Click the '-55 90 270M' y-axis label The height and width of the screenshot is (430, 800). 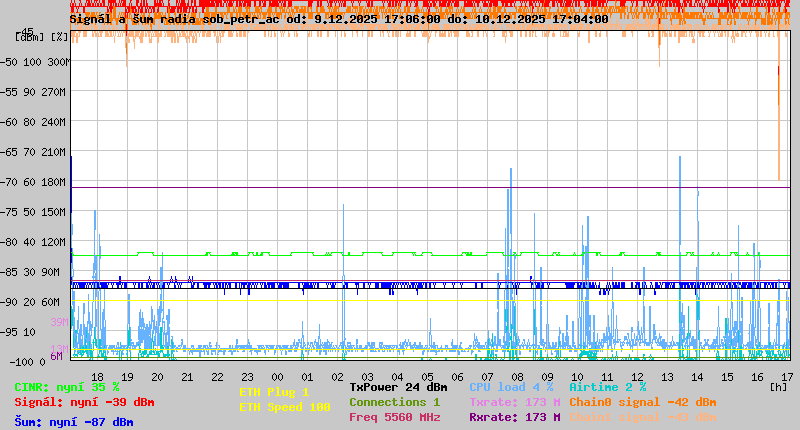tap(33, 92)
